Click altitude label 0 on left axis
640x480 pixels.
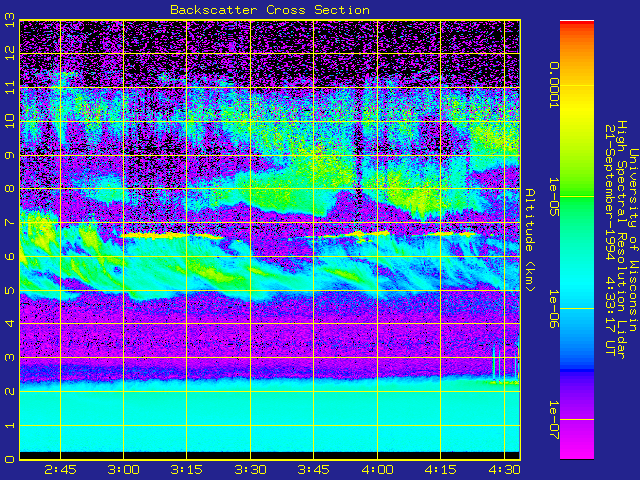click(x=10, y=459)
